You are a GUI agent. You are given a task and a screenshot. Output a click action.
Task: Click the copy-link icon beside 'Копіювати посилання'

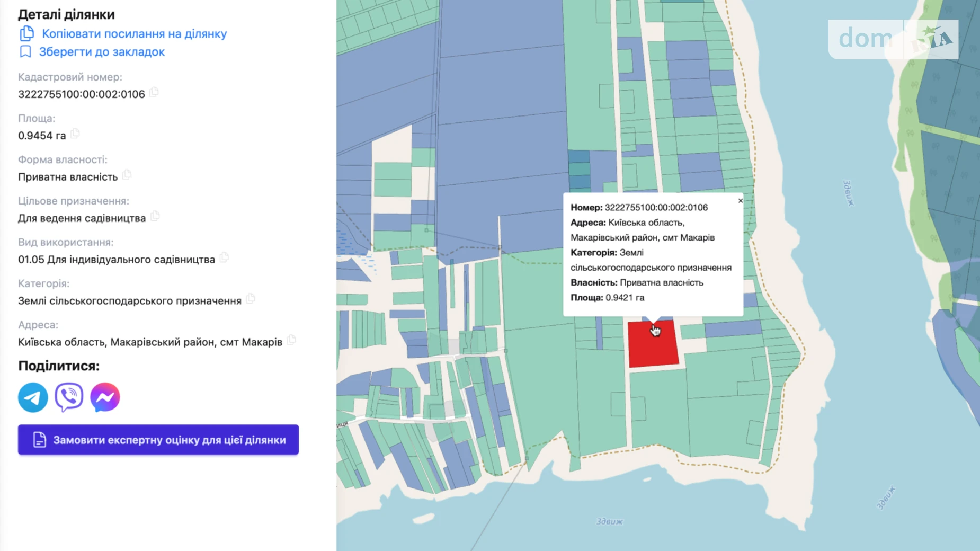point(26,34)
